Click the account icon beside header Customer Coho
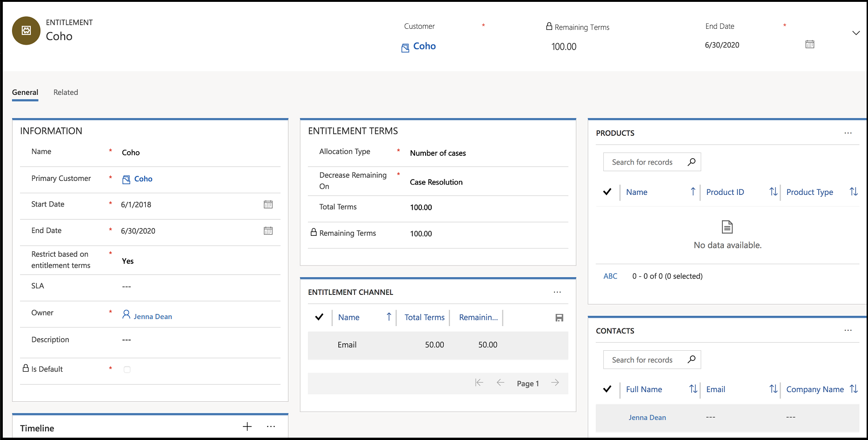868x440 pixels. [405, 47]
